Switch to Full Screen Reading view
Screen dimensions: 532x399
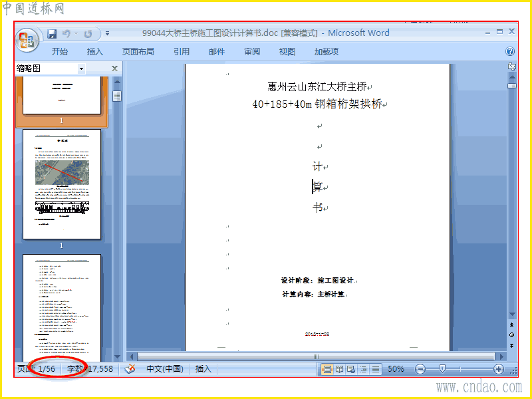click(339, 369)
